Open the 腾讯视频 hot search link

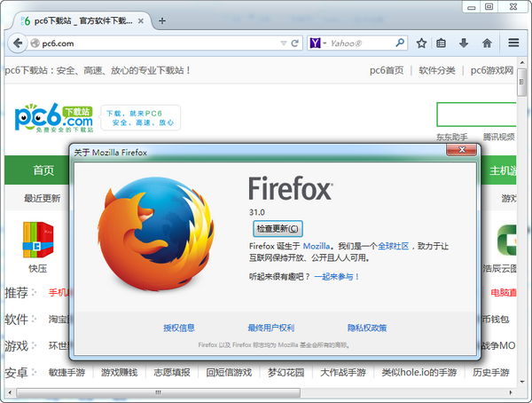click(498, 137)
